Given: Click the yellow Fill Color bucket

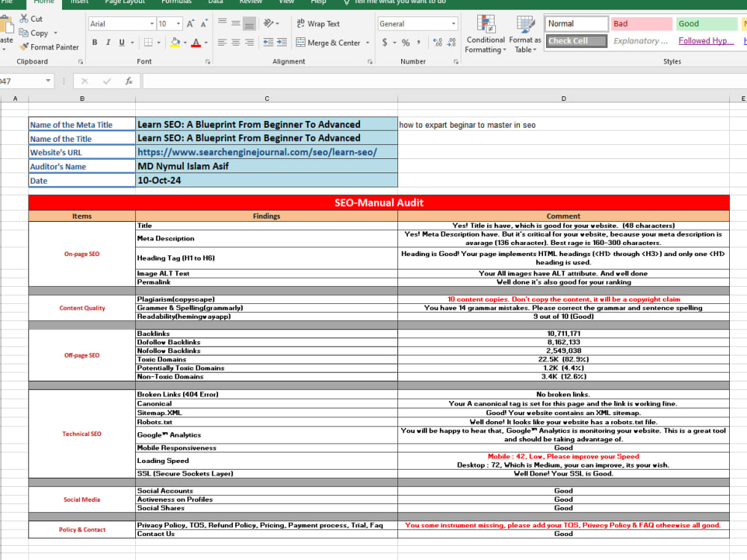Looking at the screenshot, I should (175, 43).
